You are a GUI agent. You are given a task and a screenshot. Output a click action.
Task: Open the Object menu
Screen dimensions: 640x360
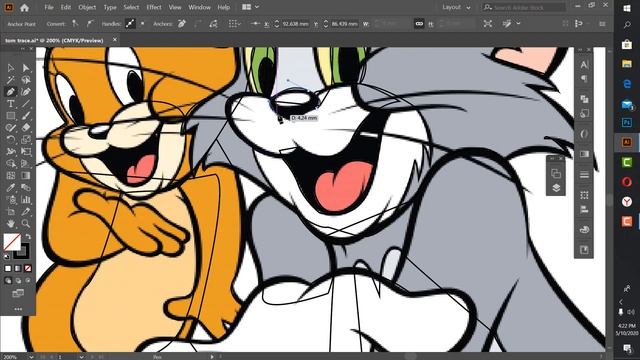click(87, 7)
